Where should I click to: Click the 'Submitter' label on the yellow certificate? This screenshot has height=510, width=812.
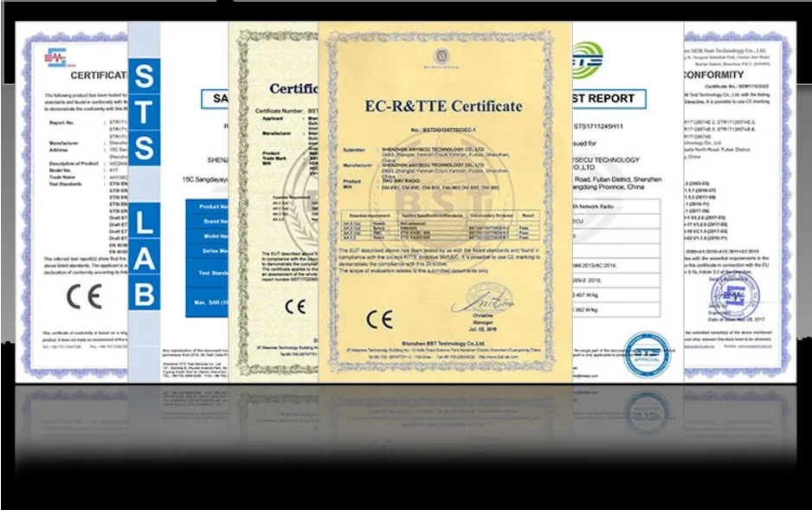(354, 150)
